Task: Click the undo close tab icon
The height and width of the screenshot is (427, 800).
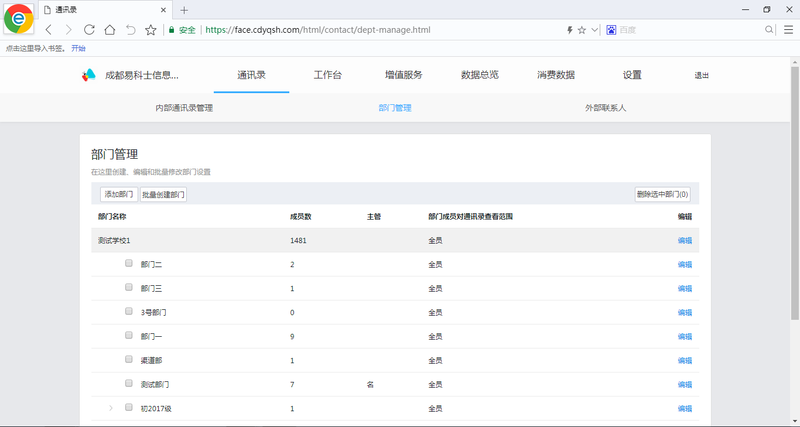Action: click(130, 30)
